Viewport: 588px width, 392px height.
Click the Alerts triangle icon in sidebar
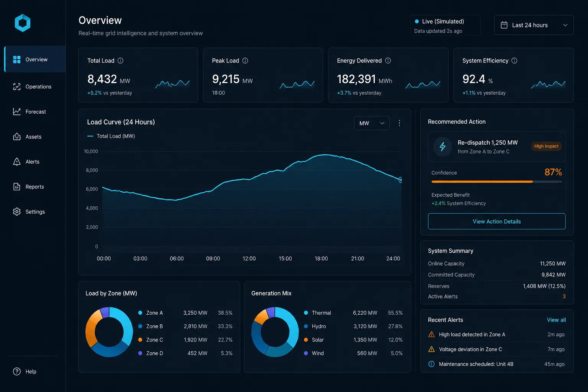coord(17,162)
